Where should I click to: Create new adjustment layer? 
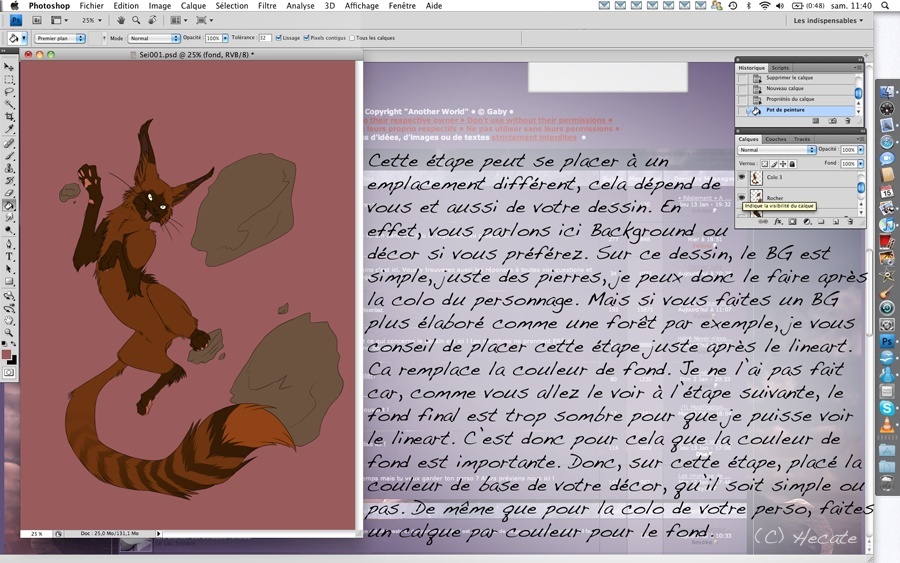(806, 222)
